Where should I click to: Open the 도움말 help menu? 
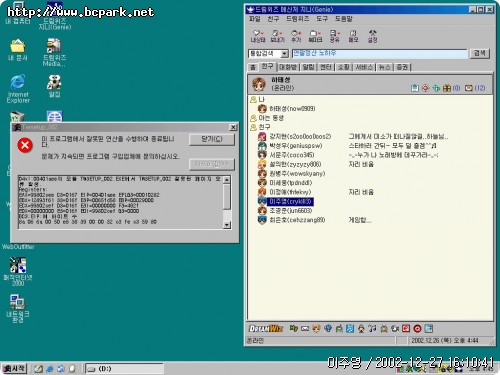pyautogui.click(x=344, y=19)
